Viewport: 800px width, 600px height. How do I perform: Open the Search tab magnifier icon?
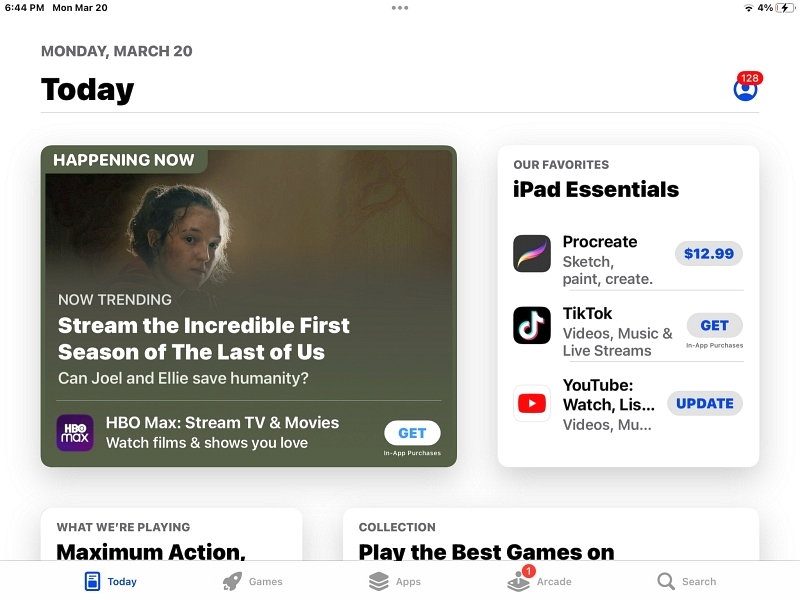click(x=666, y=581)
